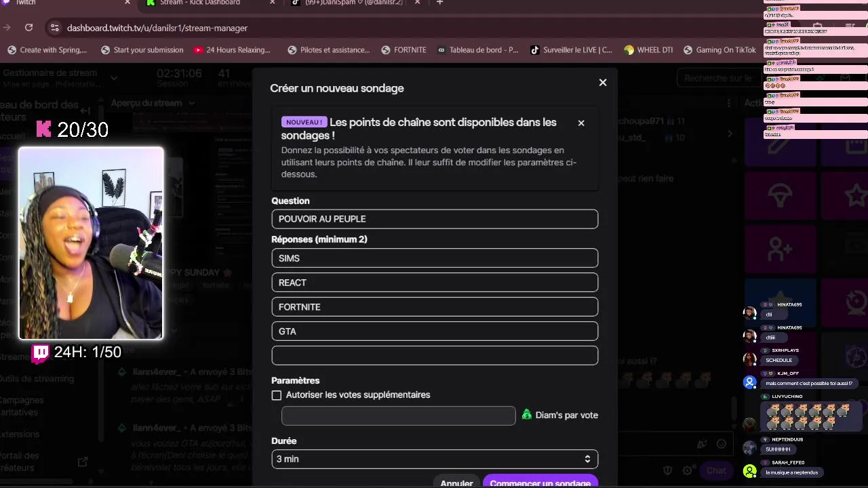This screenshot has width=868, height=488.
Task: Click the browser address bar URL
Action: coord(157,28)
